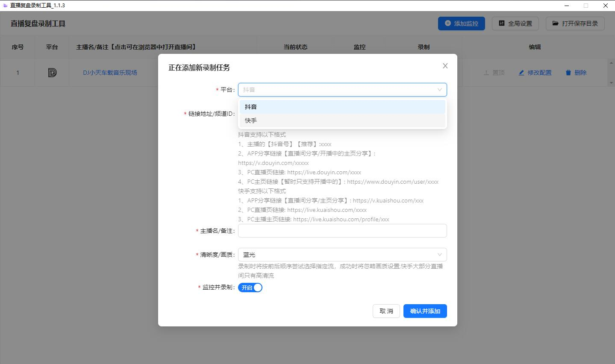
Task: Click the chevron arrow in 平台 selector
Action: (x=439, y=90)
